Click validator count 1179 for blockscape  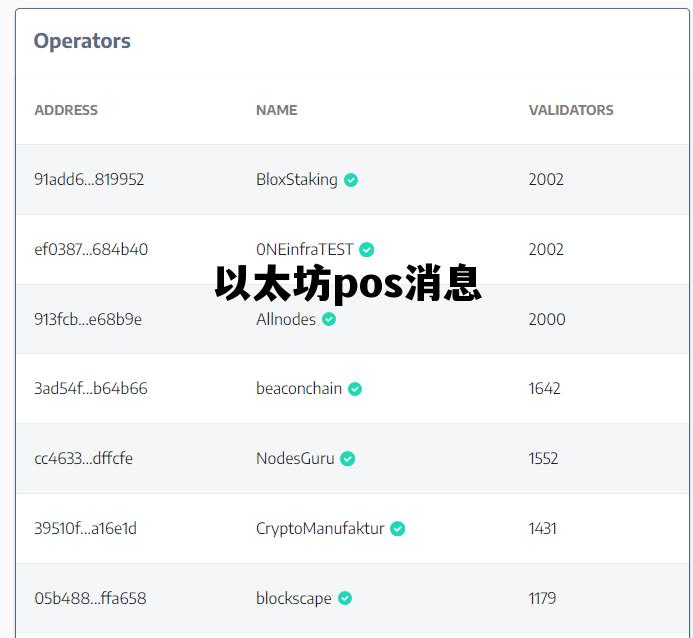tap(542, 598)
